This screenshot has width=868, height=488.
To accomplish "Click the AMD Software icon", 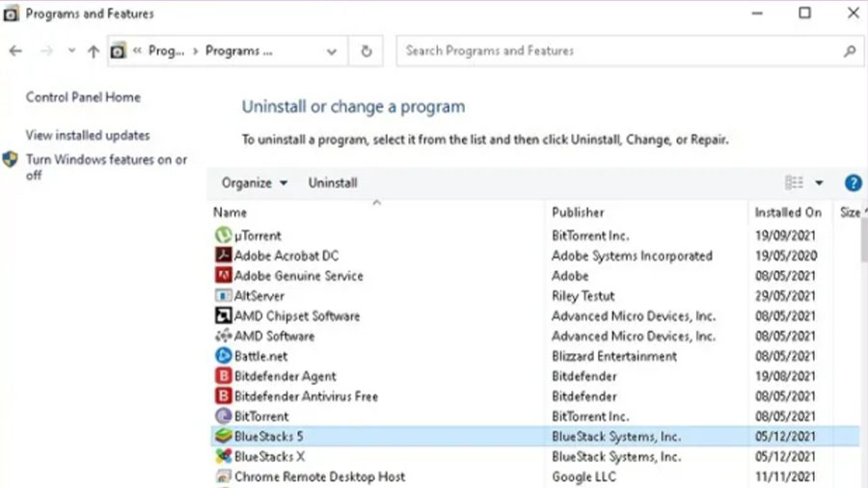I will pyautogui.click(x=223, y=336).
